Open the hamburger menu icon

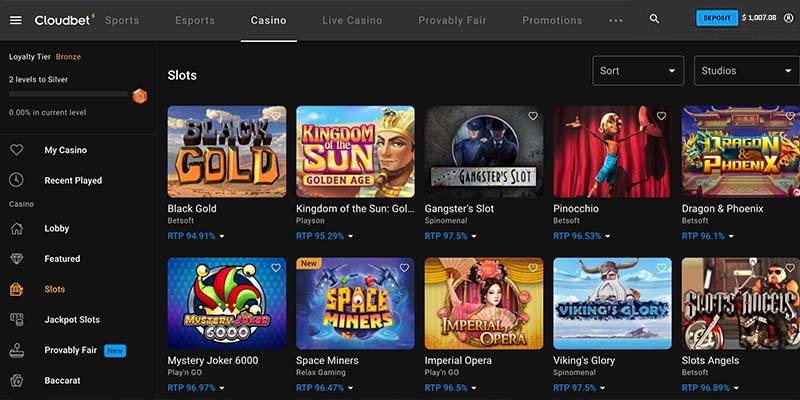pyautogui.click(x=16, y=20)
